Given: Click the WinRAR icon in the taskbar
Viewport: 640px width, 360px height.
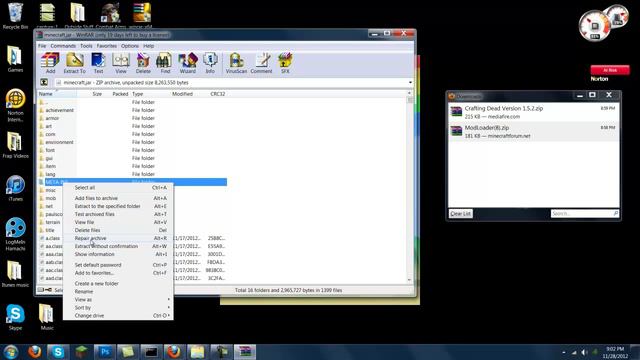Looking at the screenshot, I should click(x=244, y=351).
